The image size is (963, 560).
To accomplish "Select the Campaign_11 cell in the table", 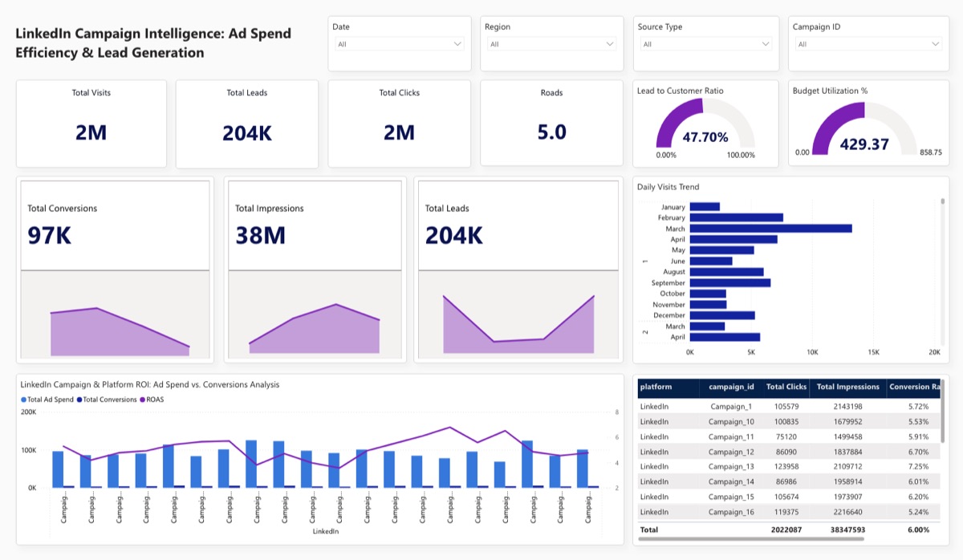I will [x=730, y=436].
